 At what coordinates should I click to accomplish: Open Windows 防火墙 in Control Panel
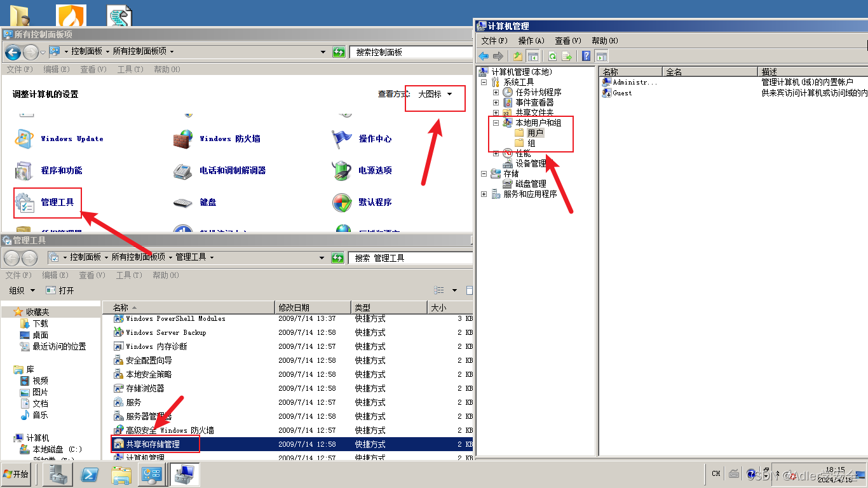[217, 139]
